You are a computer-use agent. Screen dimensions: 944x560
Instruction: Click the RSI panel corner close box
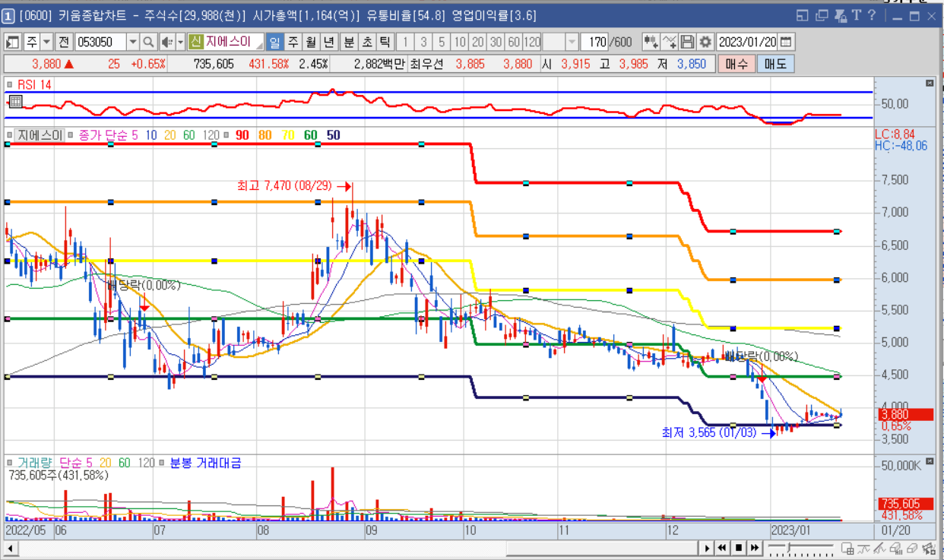[930, 83]
